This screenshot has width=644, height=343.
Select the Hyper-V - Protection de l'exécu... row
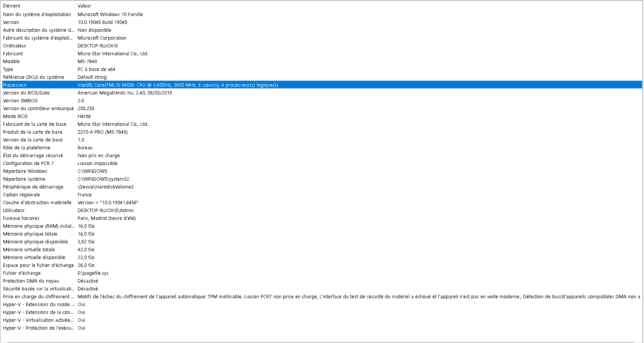(322, 328)
